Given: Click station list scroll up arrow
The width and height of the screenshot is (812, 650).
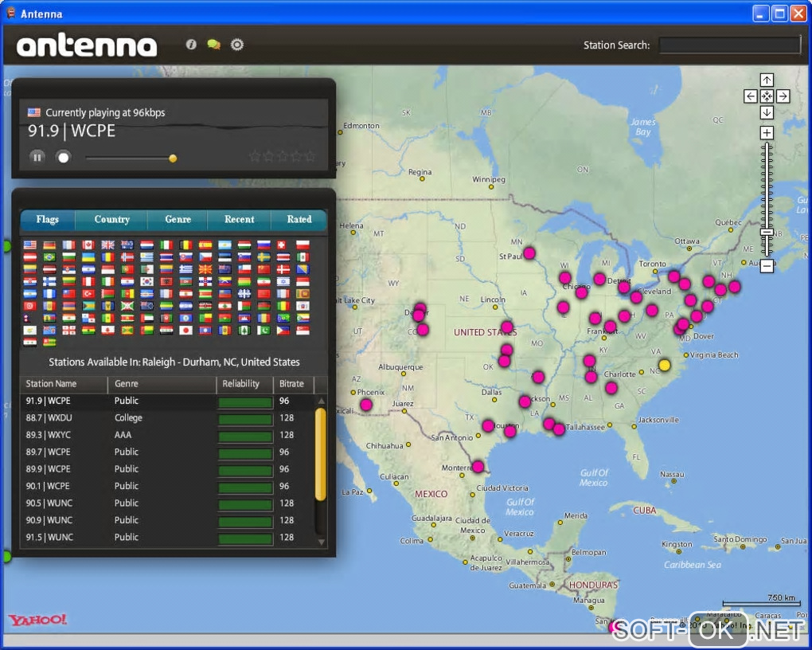Looking at the screenshot, I should pos(321,401).
